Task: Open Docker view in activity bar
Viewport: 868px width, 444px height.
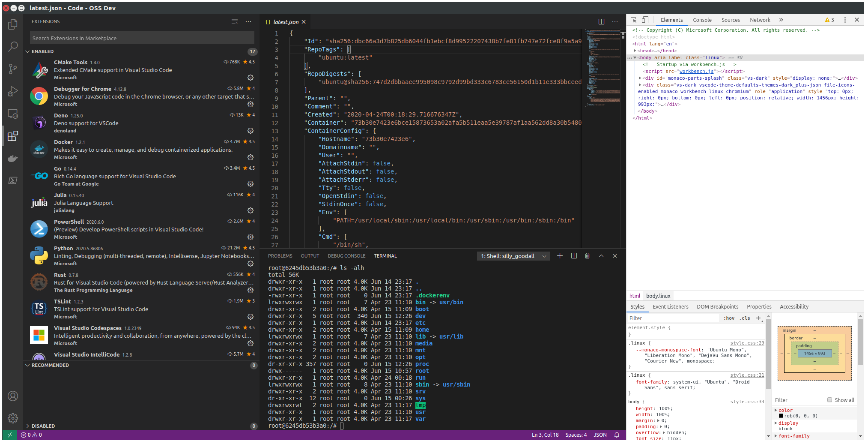Action: coord(13,159)
